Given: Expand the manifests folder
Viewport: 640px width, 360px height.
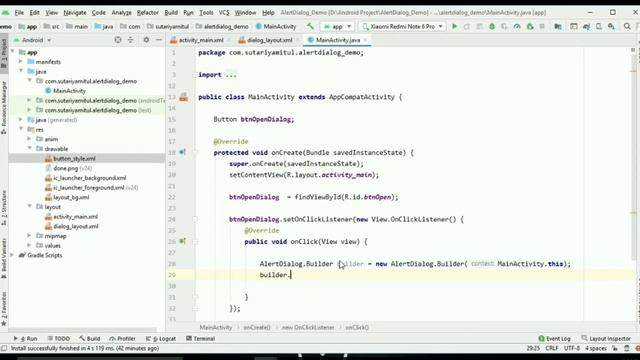Looking at the screenshot, I should pos(21,62).
